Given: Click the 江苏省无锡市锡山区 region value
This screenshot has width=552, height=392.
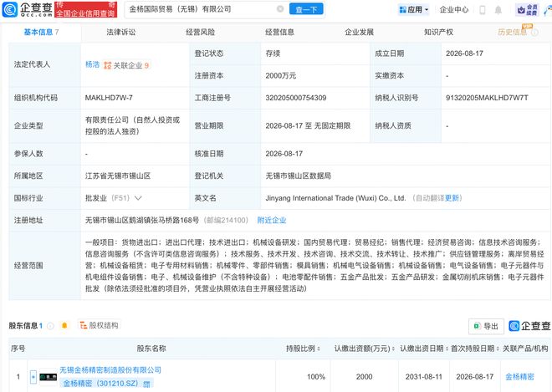Looking at the screenshot, I should (118, 176).
